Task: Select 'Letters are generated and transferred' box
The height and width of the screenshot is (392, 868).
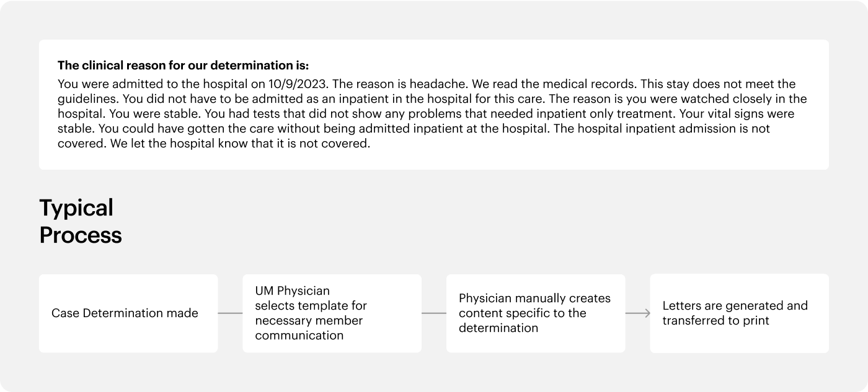Action: coord(739,313)
